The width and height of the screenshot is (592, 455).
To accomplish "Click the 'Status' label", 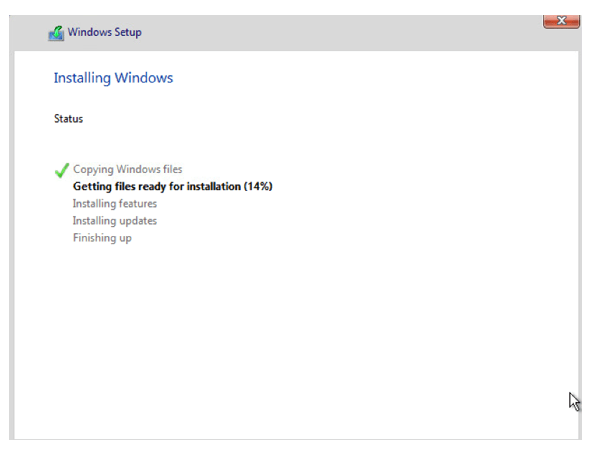I will pos(68,119).
